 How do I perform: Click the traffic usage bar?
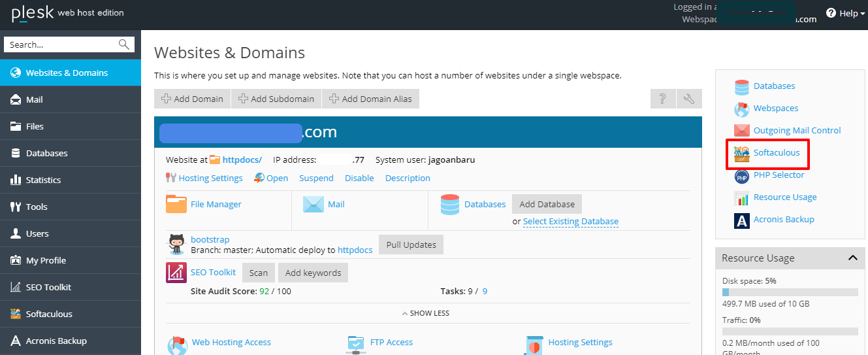click(x=790, y=331)
